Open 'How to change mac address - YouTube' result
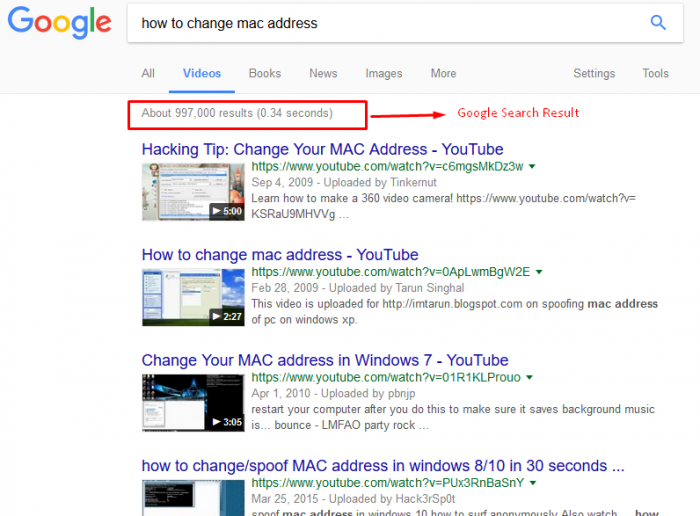Screen dimensions: 700x516 pyautogui.click(x=280, y=254)
